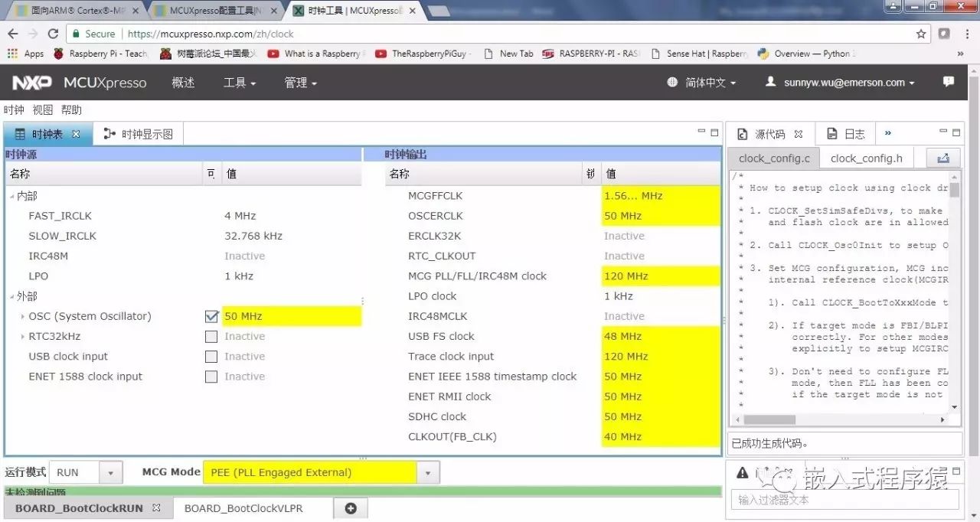The image size is (980, 522).
Task: Click the NXP logo in header
Action: [x=32, y=82]
